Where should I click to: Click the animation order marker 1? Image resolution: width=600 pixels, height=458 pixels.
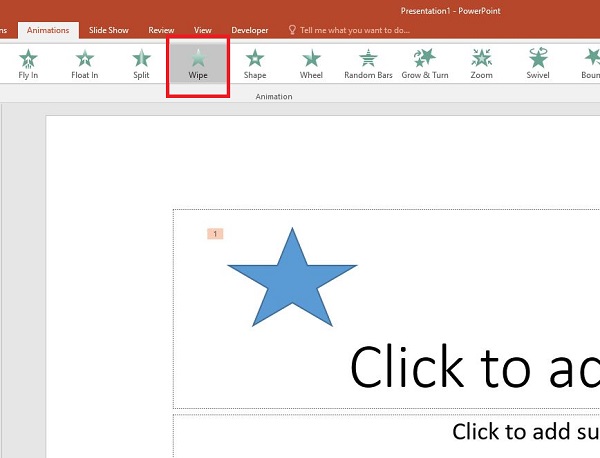(215, 234)
